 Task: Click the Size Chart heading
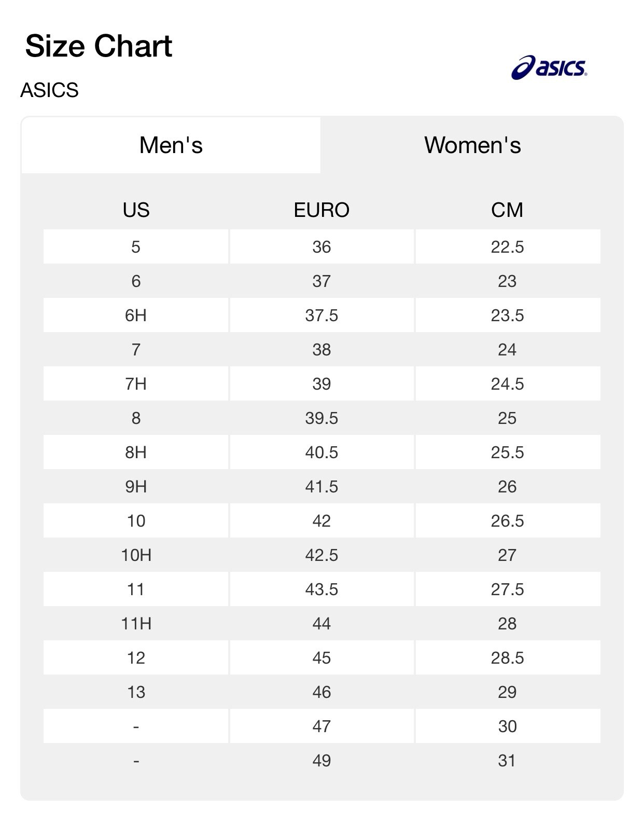click(x=99, y=46)
